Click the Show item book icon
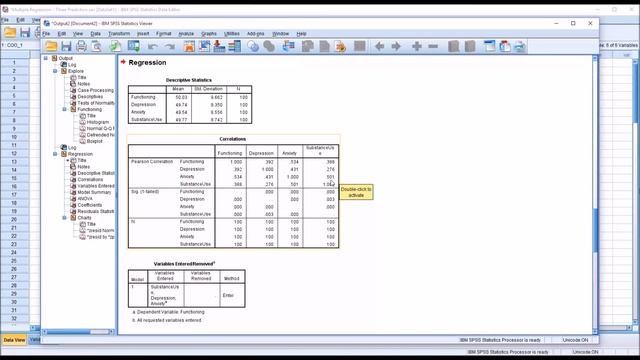 pos(453,46)
